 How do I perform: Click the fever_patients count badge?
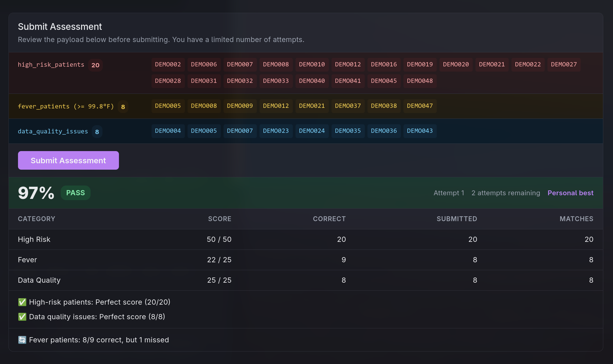(x=123, y=107)
